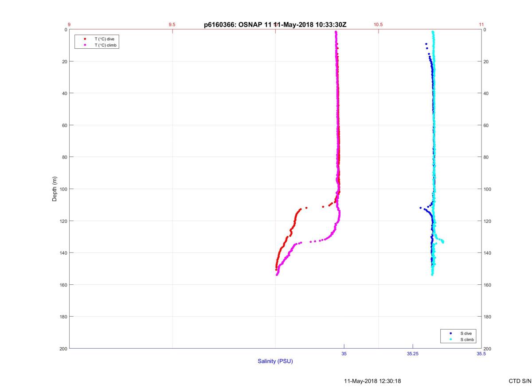Click the "Salinity (PSU)" axis label
Viewport: 532px width, 392px height.
click(275, 361)
